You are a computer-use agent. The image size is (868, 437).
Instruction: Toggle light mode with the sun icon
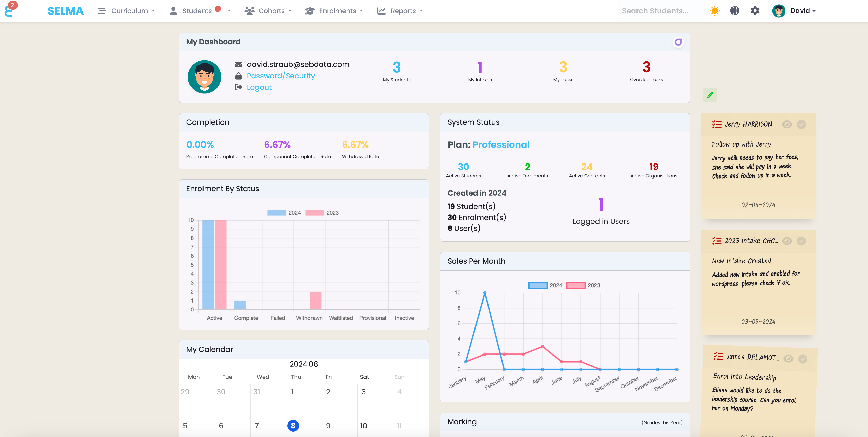(x=715, y=11)
